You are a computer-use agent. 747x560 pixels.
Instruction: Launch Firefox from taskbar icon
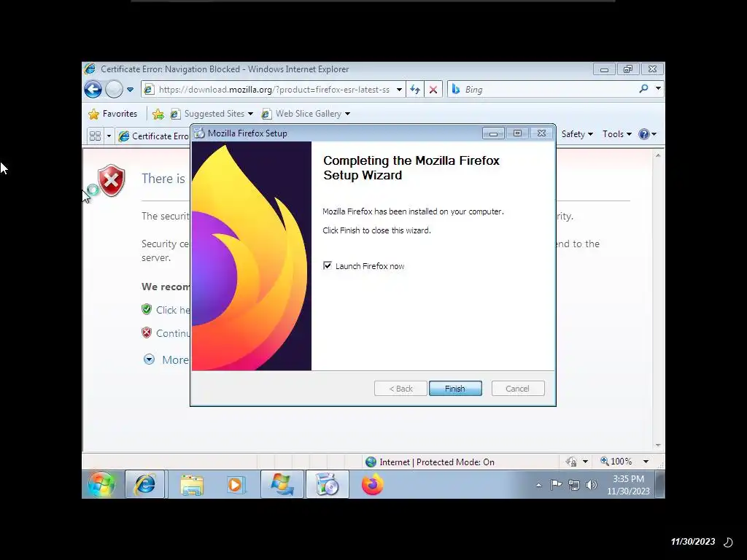[373, 485]
